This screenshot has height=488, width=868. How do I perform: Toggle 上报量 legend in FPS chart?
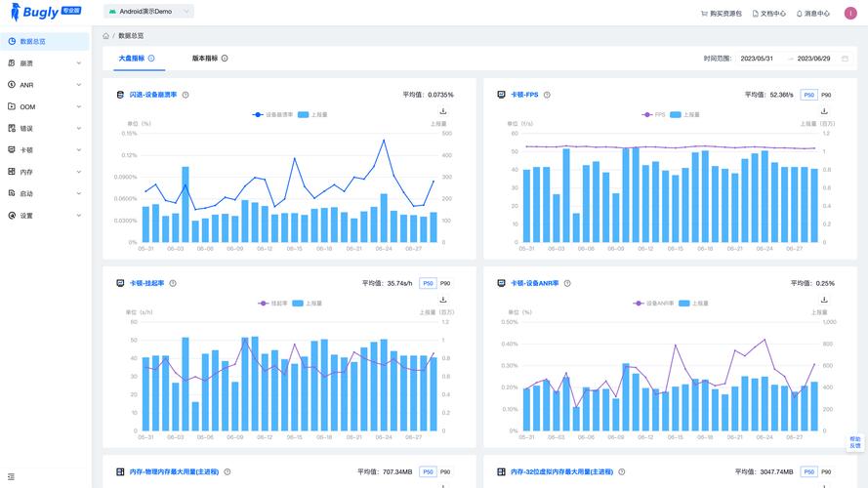pyautogui.click(x=684, y=114)
